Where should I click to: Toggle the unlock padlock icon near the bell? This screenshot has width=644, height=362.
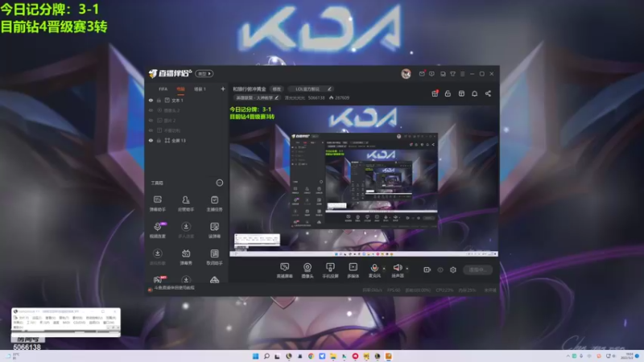pos(448,93)
